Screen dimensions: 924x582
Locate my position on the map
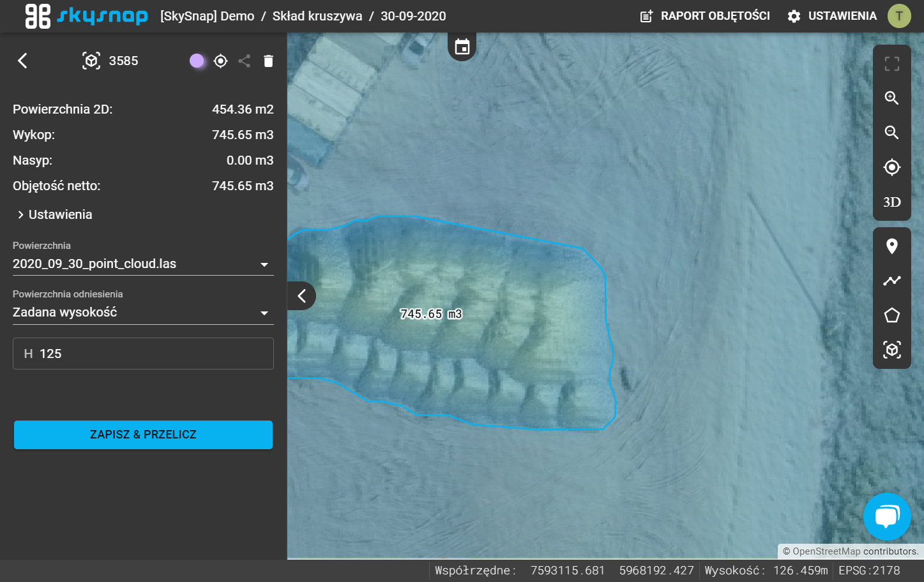892,167
